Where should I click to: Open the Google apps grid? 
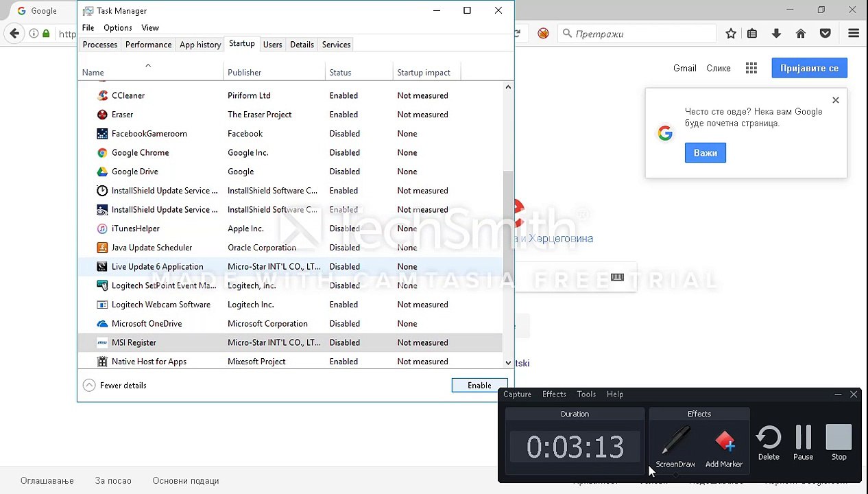[751, 68]
